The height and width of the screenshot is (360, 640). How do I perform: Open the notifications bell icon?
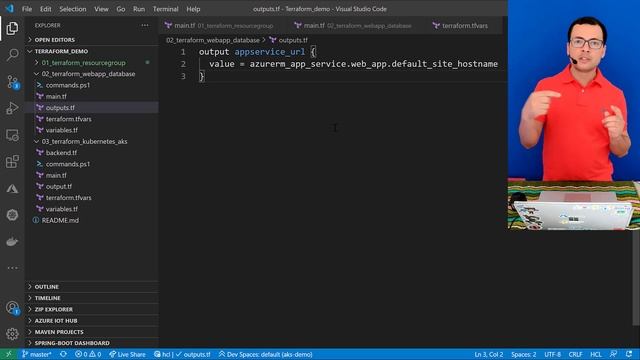pos(629,354)
